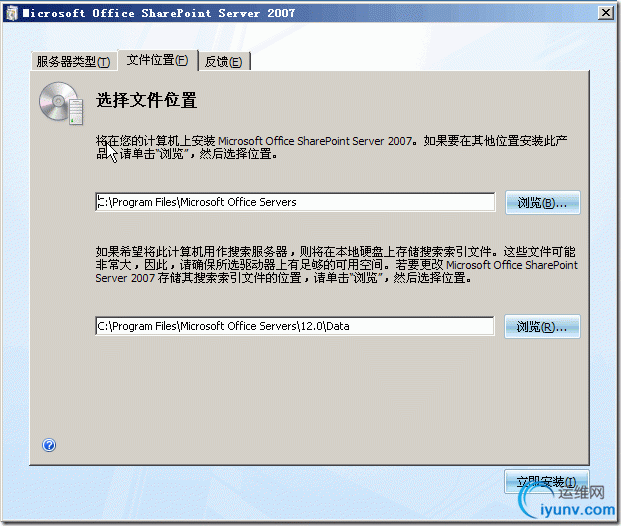
Task: Select the 文件位置(F) tab
Action: (x=158, y=60)
